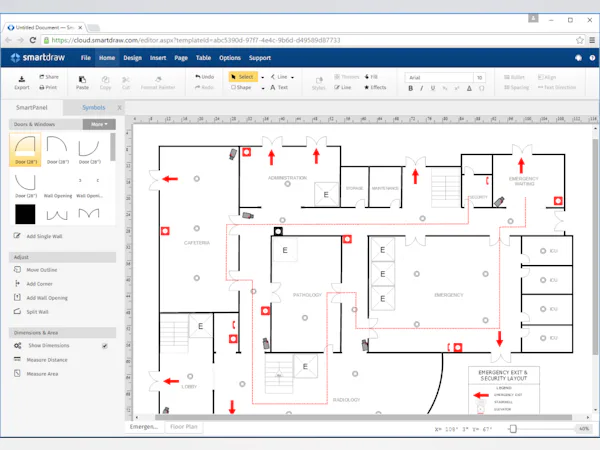600x450 pixels.
Task: Expand the More symbols dropdown
Action: click(99, 124)
